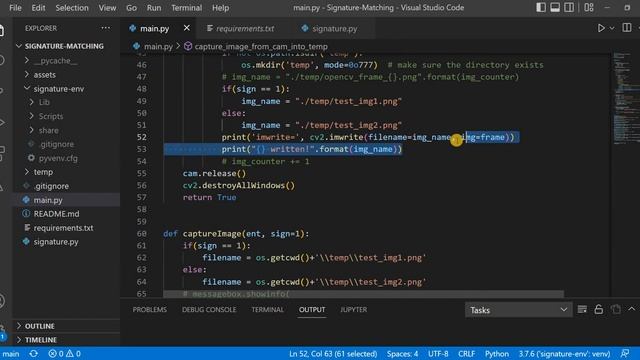Click Ln 52, Col 63 cursor position
640x360 pixels.
point(333,354)
